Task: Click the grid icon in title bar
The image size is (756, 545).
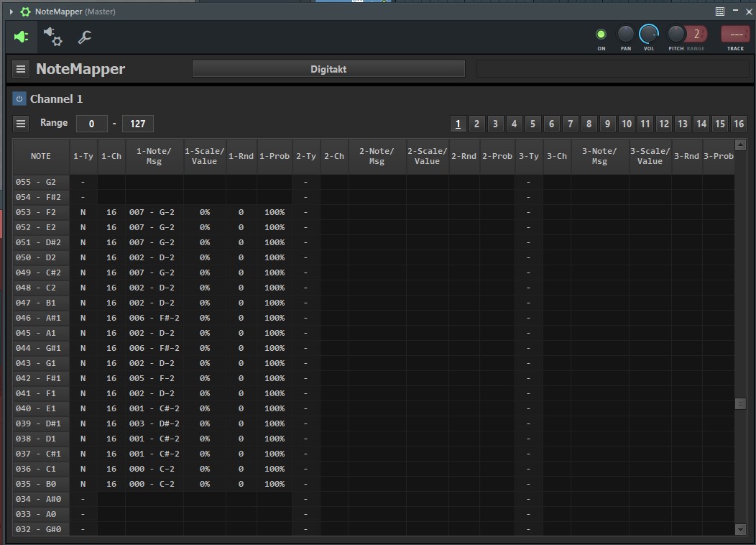Action: click(720, 12)
